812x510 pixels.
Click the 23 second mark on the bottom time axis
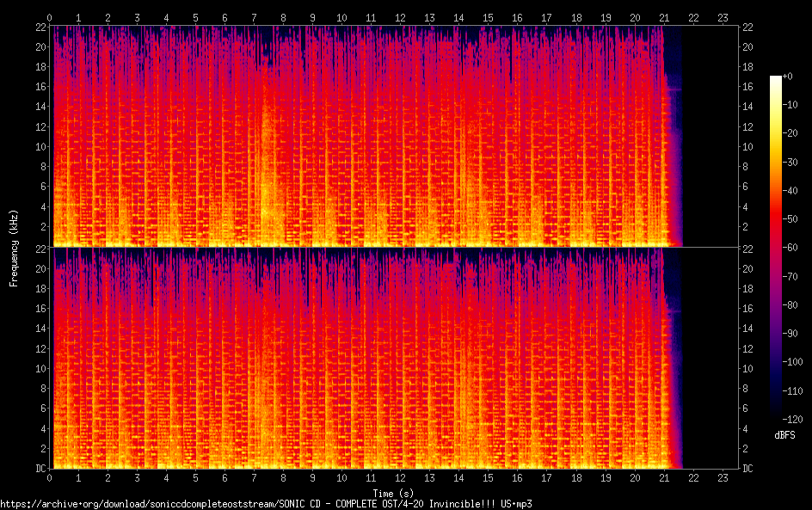[723, 477]
